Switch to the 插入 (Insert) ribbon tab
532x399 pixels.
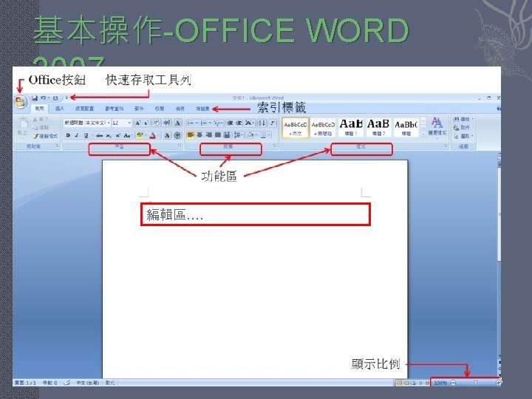point(59,109)
